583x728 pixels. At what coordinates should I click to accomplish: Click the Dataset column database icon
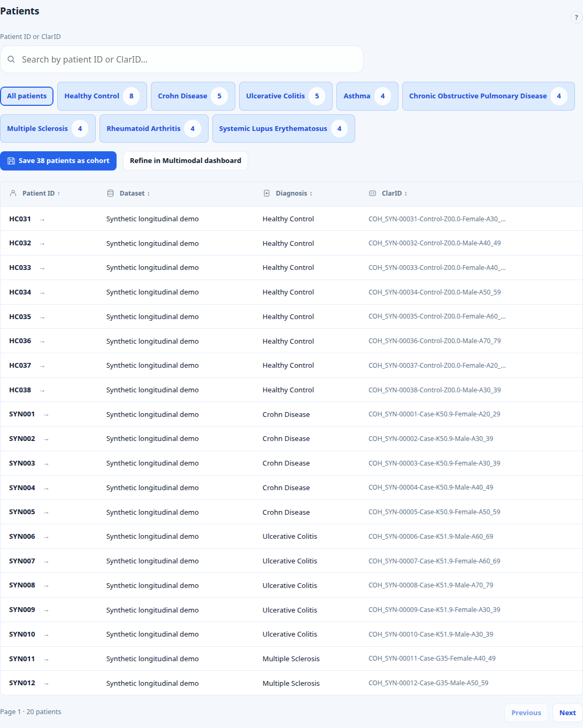pos(110,193)
